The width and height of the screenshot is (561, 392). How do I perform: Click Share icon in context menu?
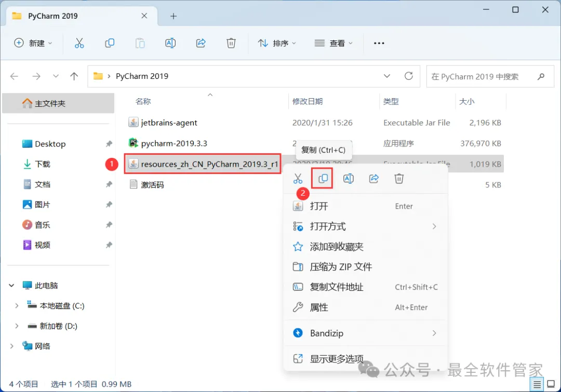tap(374, 179)
